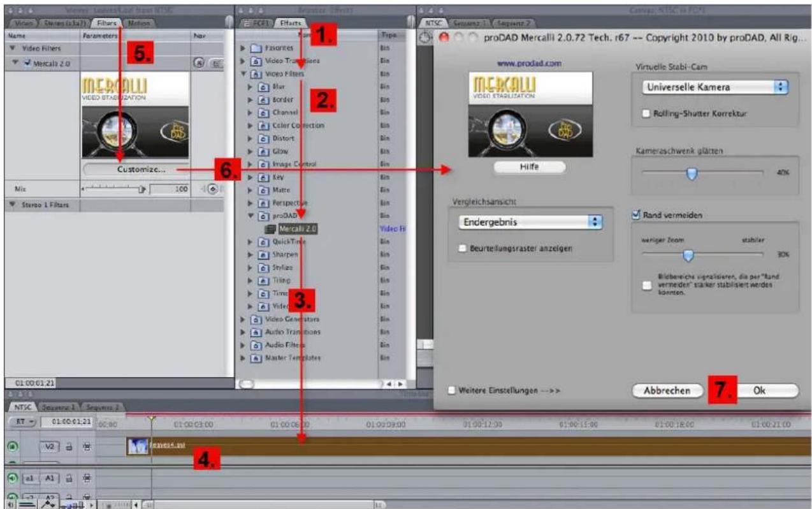Toggle Bildbereiche signalisieren checkbox
Viewport: 812px width, 509px height.
647,286
